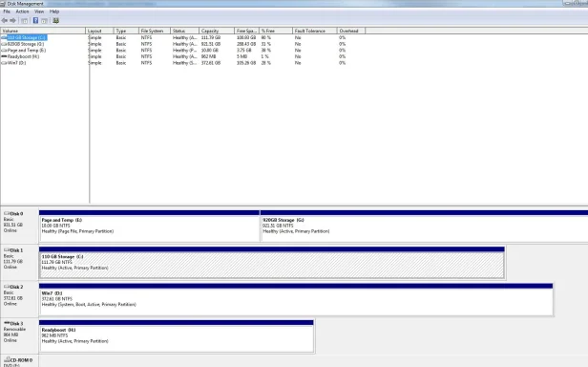The image size is (588, 367).
Task: Sort by the Volume column header
Action: point(43,31)
